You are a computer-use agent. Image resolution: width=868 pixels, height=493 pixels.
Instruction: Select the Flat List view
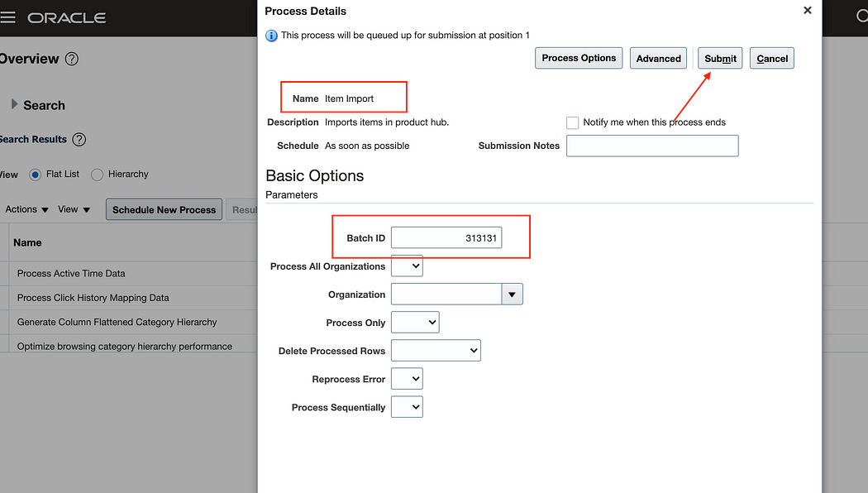tap(36, 175)
